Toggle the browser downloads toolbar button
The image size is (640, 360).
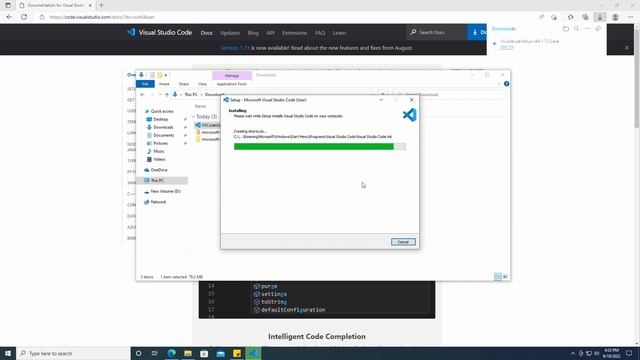600,17
